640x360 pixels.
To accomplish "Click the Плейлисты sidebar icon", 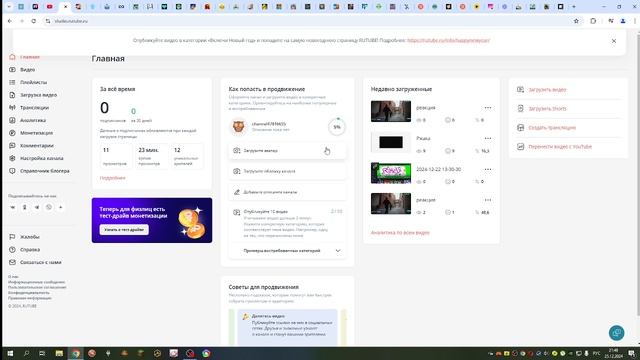I will (x=12, y=82).
